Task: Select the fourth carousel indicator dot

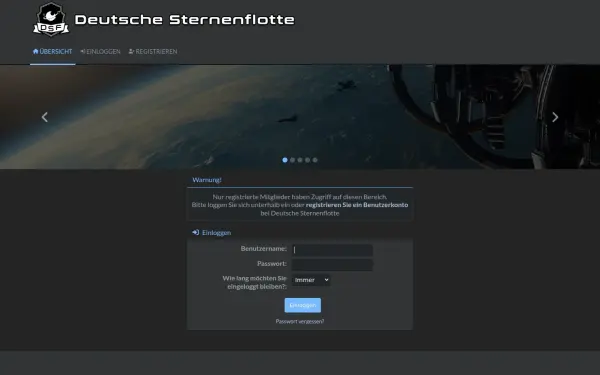Action: (307, 160)
